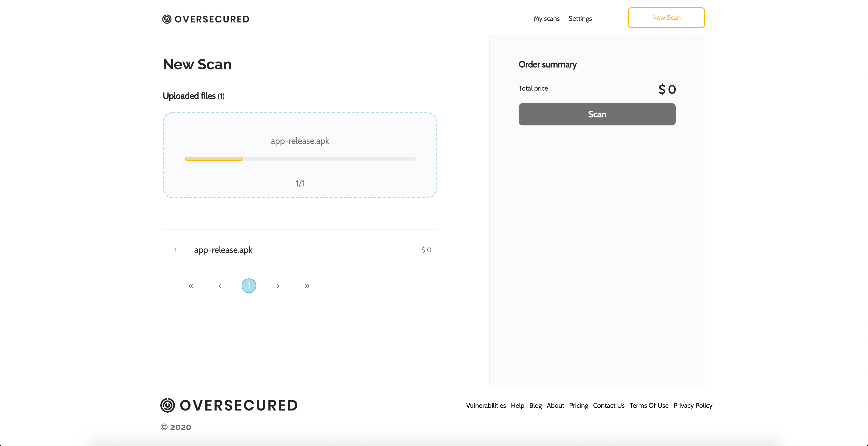Screen dimensions: 868x446
Task: Go to the next page with right chevron
Action: point(278,286)
